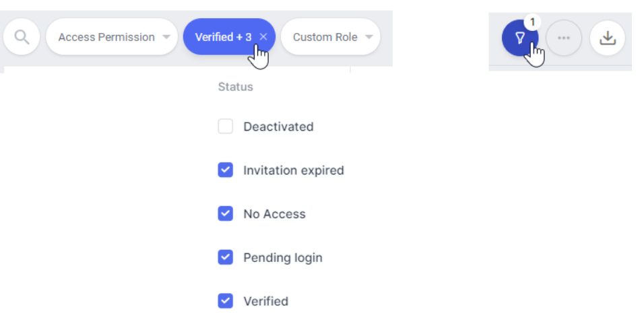Uncheck the Pending login checkbox
This screenshot has height=320, width=644.
click(x=226, y=257)
